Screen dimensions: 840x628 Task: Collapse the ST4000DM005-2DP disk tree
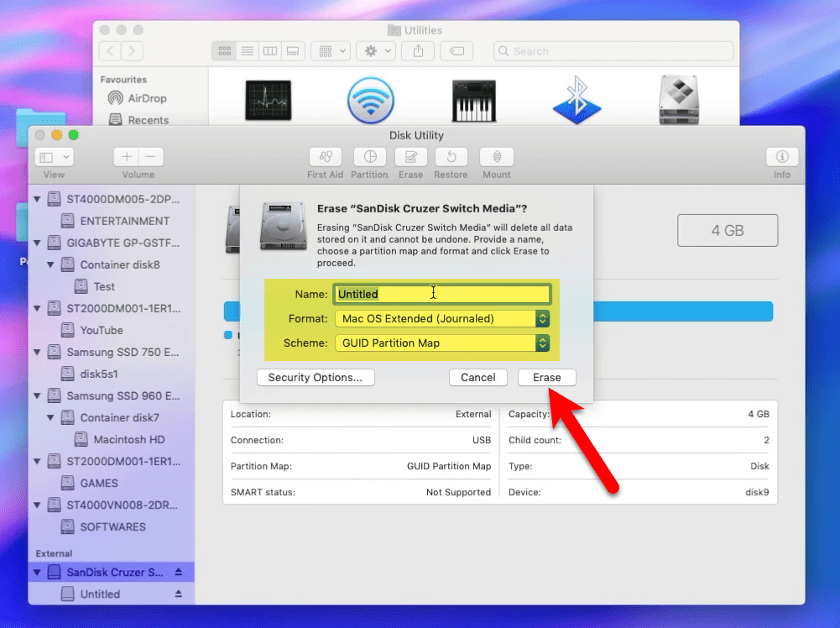[x=37, y=199]
